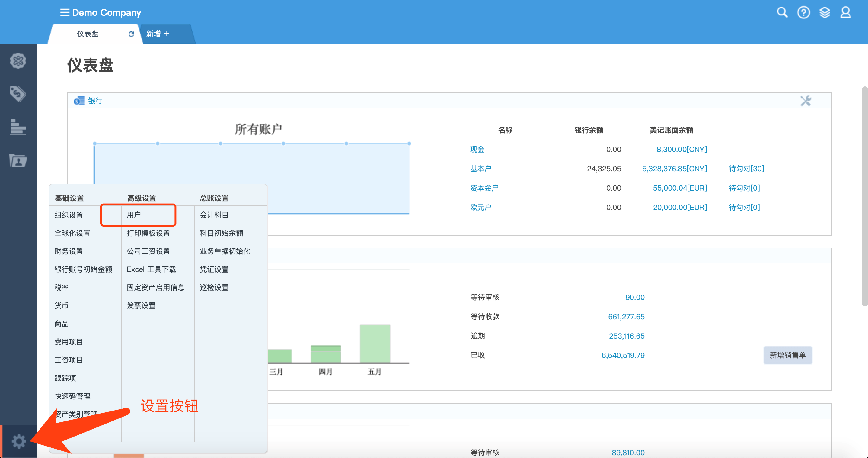This screenshot has width=868, height=458.
Task: Open the price tag sidebar icon
Action: tap(18, 94)
